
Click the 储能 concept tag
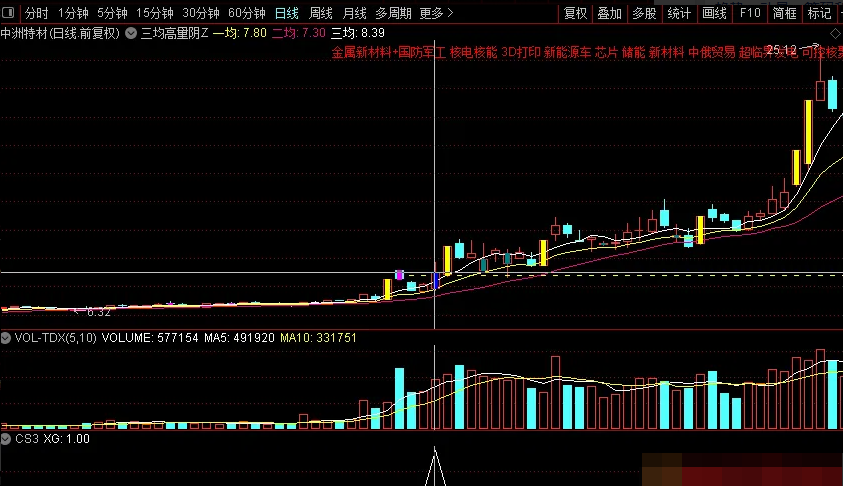tap(633, 52)
